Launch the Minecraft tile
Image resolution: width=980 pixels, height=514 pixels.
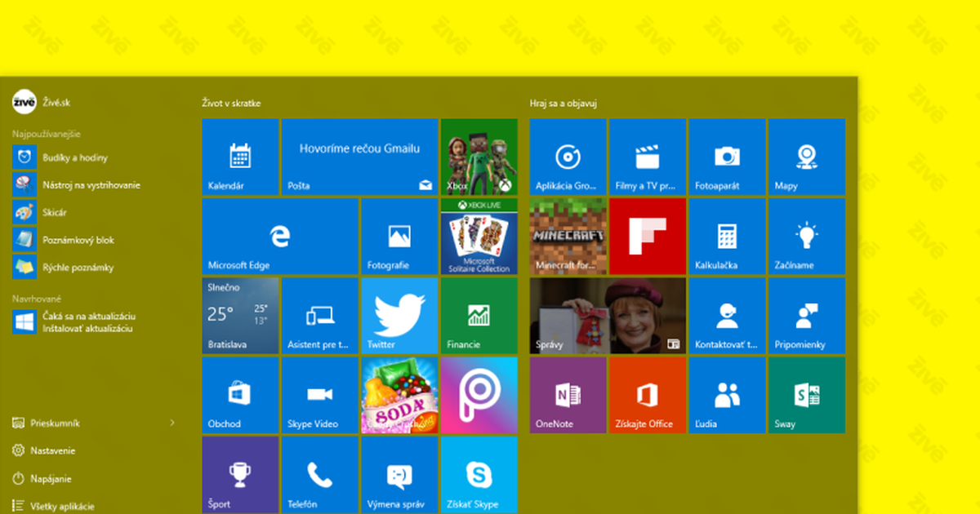(x=568, y=236)
